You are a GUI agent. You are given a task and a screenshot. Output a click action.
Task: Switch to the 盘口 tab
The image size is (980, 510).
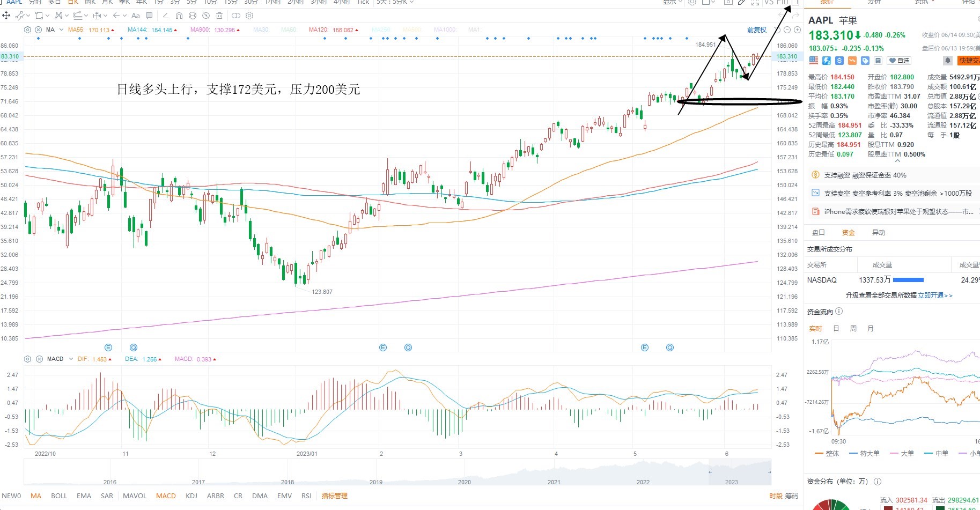818,233
